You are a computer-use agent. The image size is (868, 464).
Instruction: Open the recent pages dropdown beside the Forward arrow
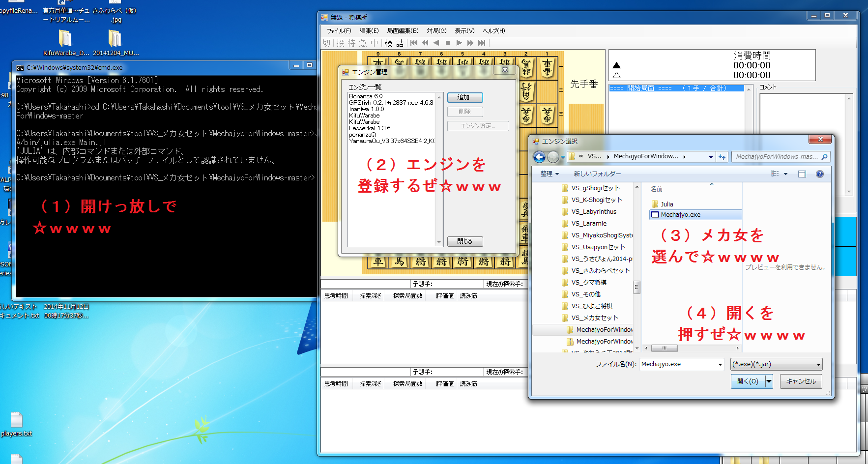coord(563,157)
